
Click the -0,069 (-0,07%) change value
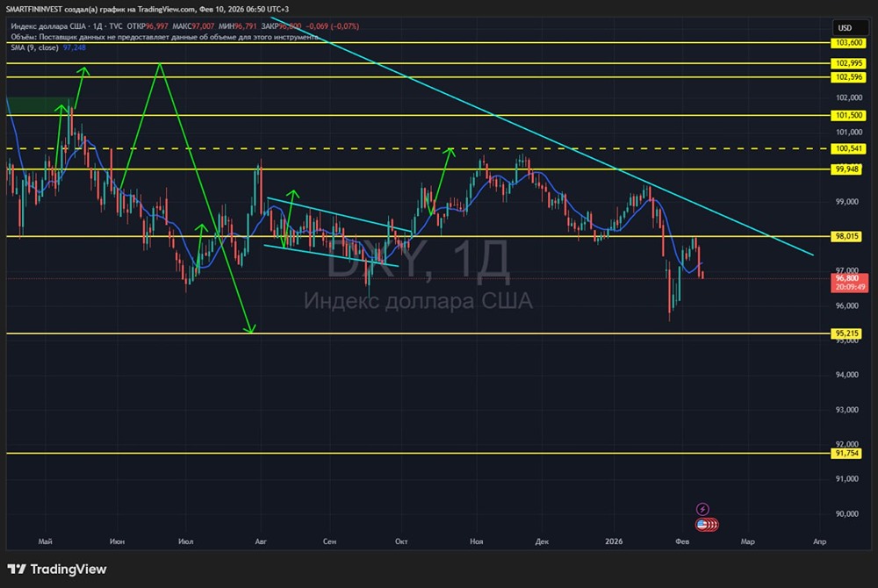click(332, 25)
